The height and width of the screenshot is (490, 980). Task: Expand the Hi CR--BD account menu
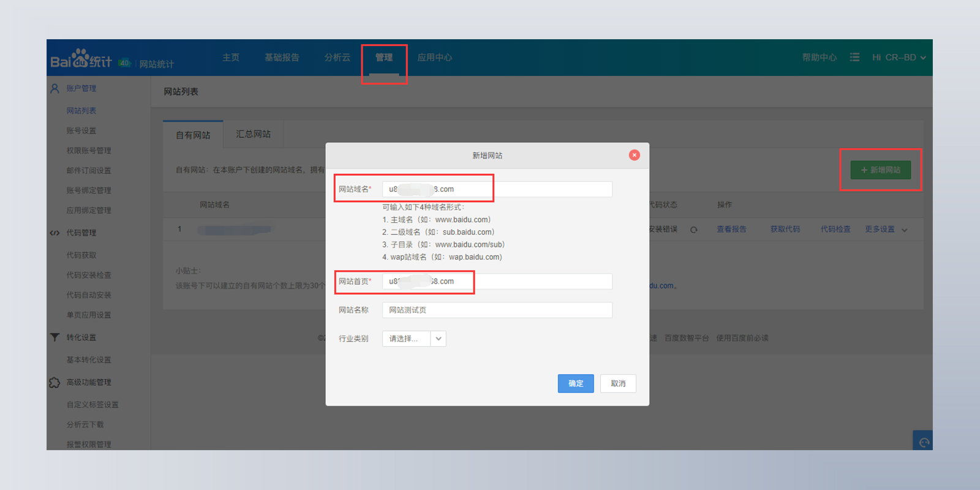coord(899,57)
